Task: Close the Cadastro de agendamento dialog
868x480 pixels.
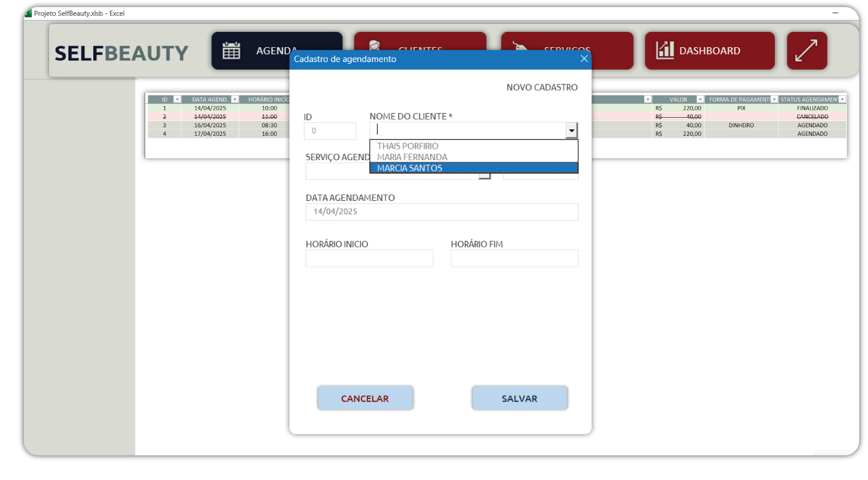Action: point(584,59)
